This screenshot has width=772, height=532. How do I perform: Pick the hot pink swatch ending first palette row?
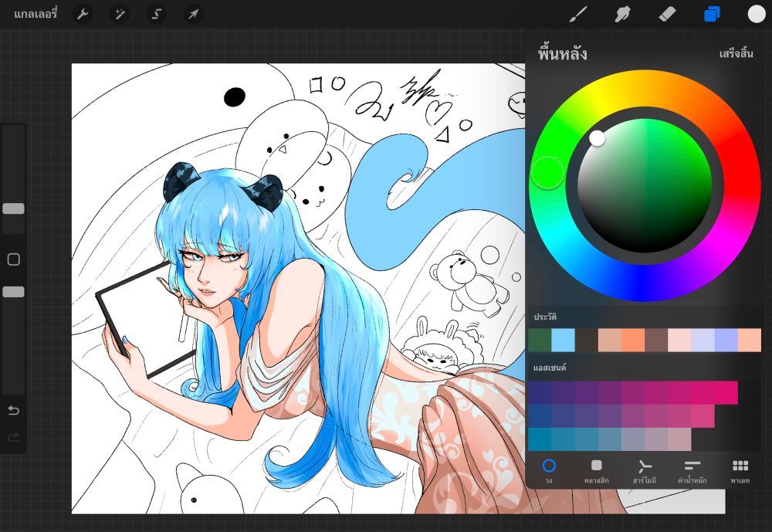coord(726,392)
